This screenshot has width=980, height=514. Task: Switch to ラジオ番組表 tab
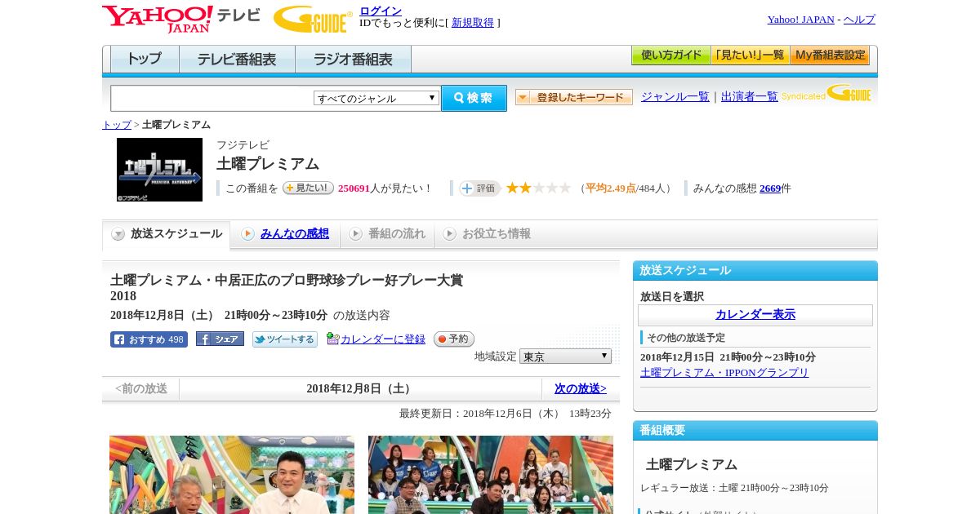[x=353, y=60]
